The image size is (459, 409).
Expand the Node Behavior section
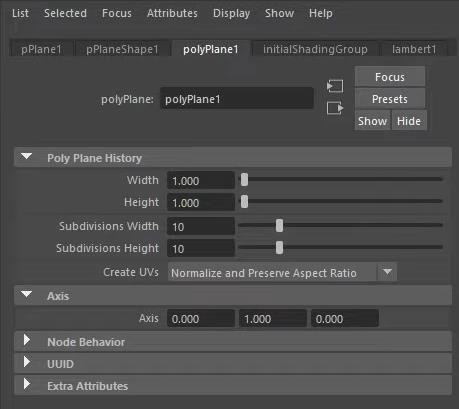pyautogui.click(x=27, y=340)
